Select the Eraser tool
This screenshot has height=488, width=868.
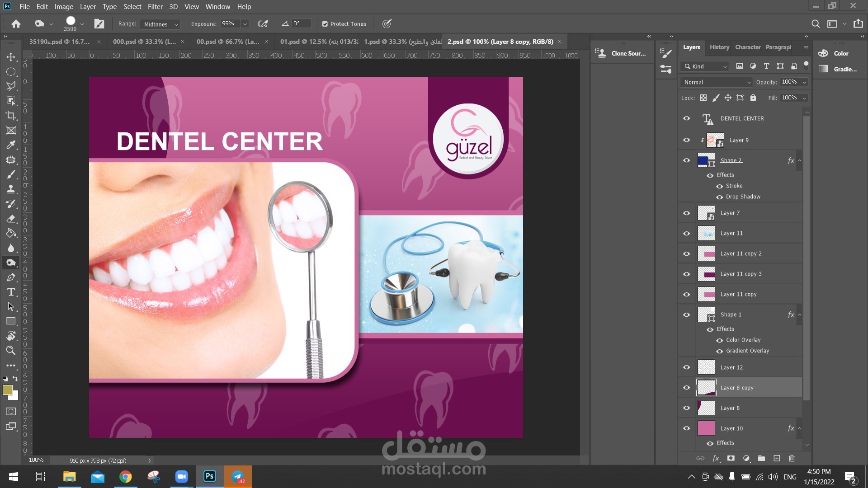click(x=11, y=219)
